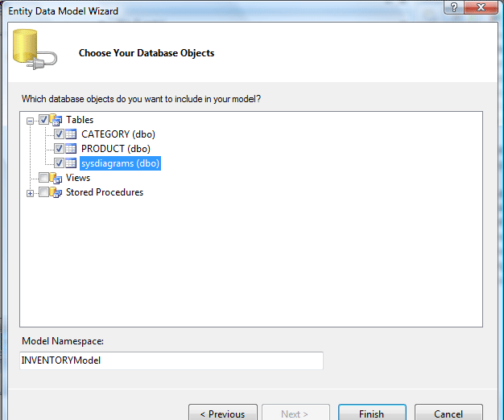
Task: Click the disabled Next button
Action: (x=295, y=414)
